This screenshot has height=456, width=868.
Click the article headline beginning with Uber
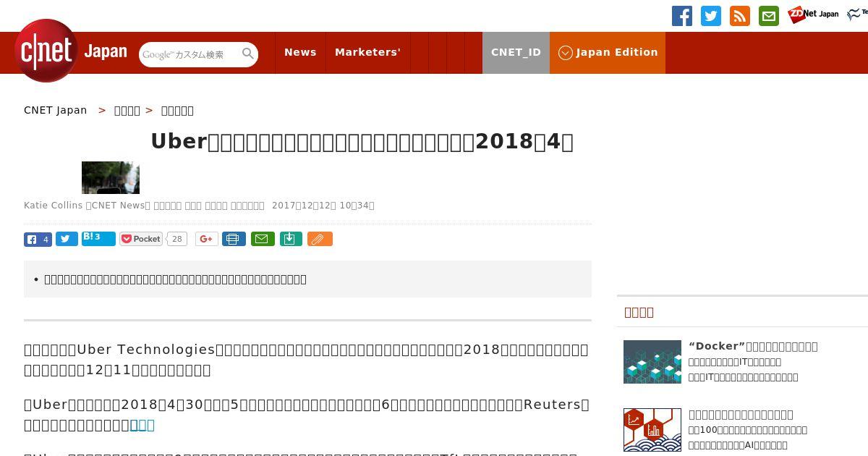(x=362, y=141)
